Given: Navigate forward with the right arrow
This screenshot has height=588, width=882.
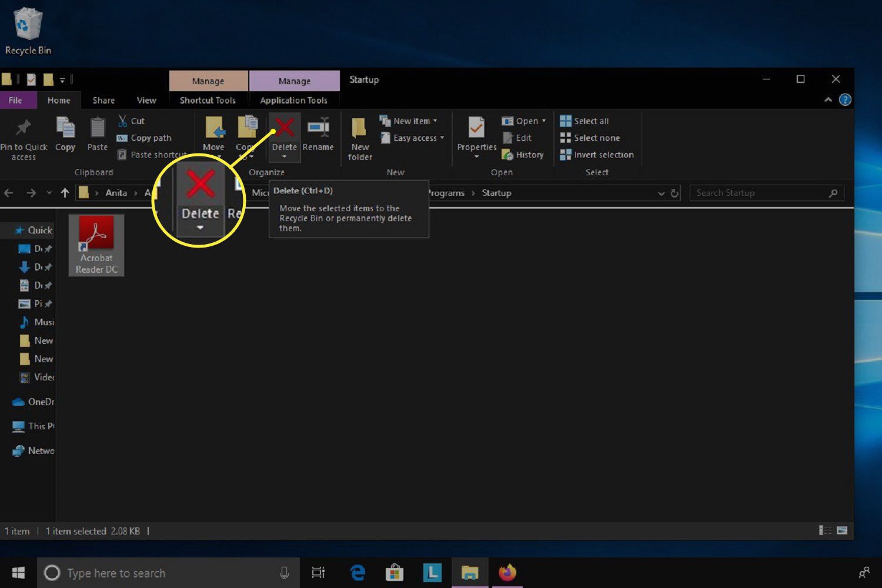Looking at the screenshot, I should point(31,193).
